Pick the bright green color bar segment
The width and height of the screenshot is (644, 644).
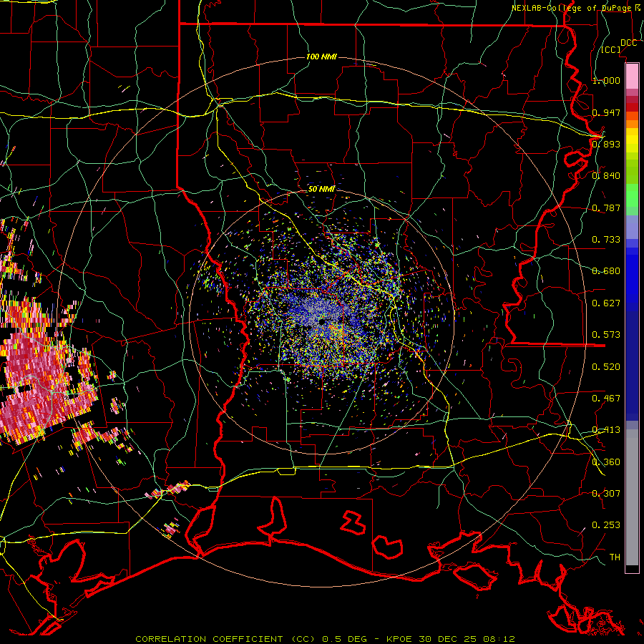pyautogui.click(x=632, y=195)
